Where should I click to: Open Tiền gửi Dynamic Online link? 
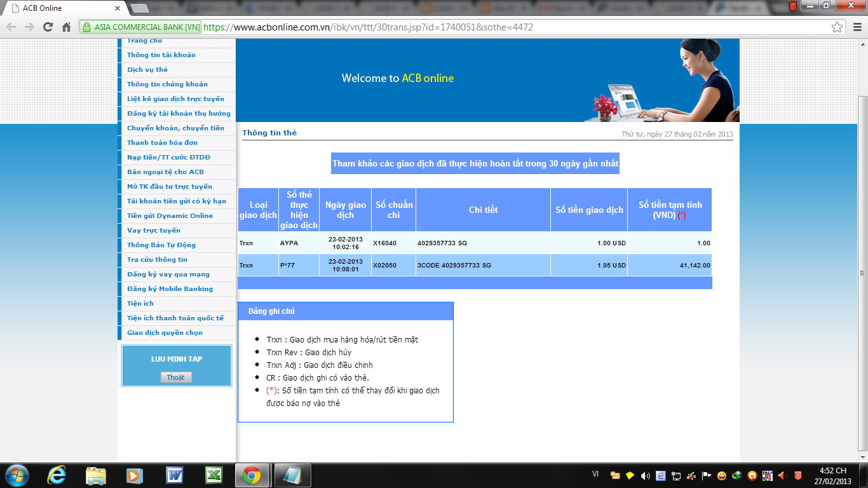(170, 216)
